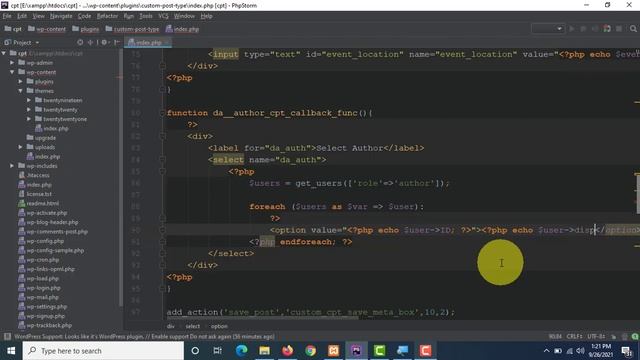Image resolution: width=640 pixels, height=360 pixels.
Task: Expand the uploads folder
Action: coord(20,147)
